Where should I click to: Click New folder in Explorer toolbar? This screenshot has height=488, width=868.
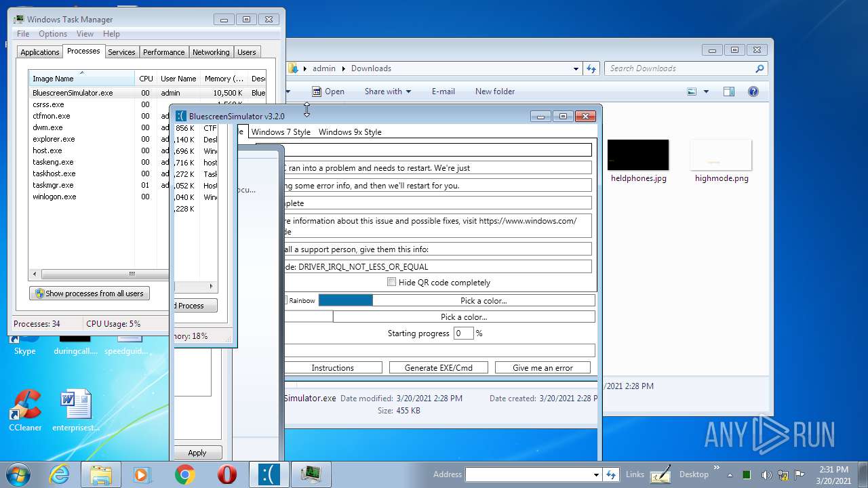click(x=495, y=91)
